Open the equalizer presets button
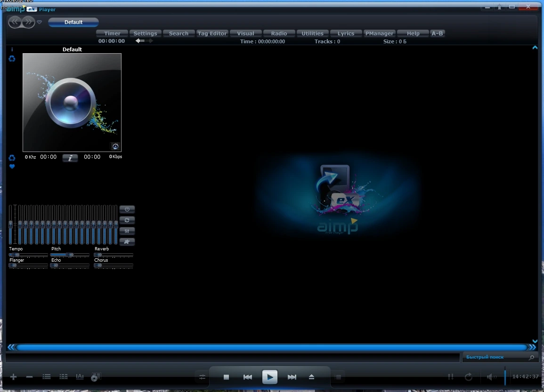 127,231
